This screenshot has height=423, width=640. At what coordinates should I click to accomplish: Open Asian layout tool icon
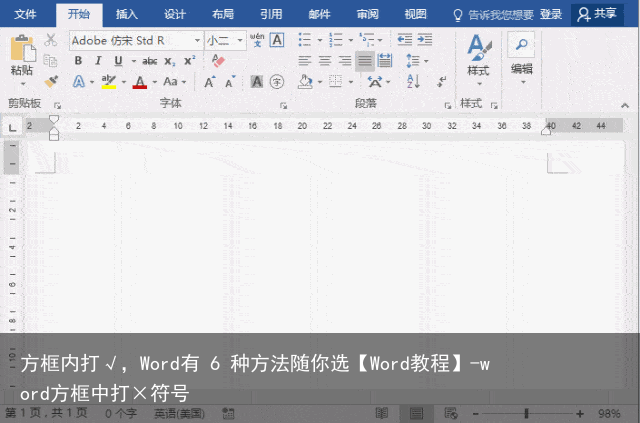(x=375, y=82)
